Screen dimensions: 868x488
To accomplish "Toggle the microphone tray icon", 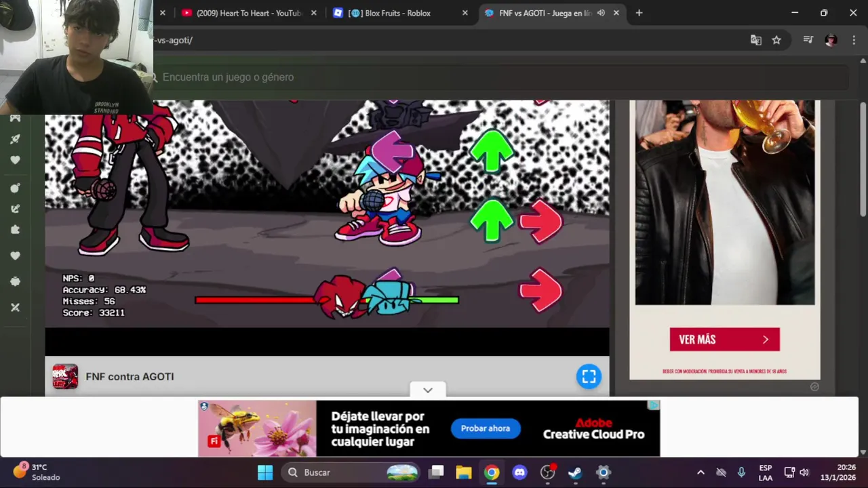I will pyautogui.click(x=741, y=472).
